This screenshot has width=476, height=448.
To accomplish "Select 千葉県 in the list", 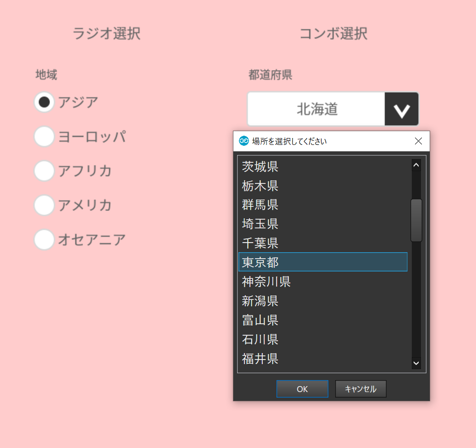I will pos(323,243).
